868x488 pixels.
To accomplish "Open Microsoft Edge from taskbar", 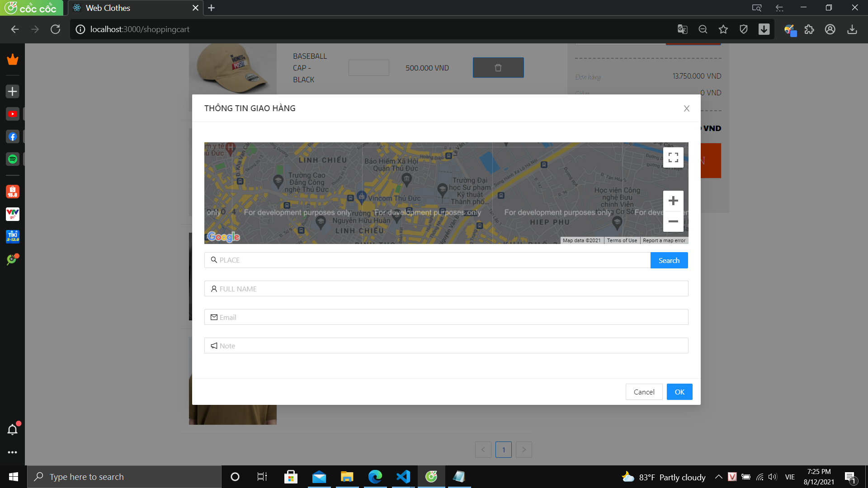I will pyautogui.click(x=375, y=477).
